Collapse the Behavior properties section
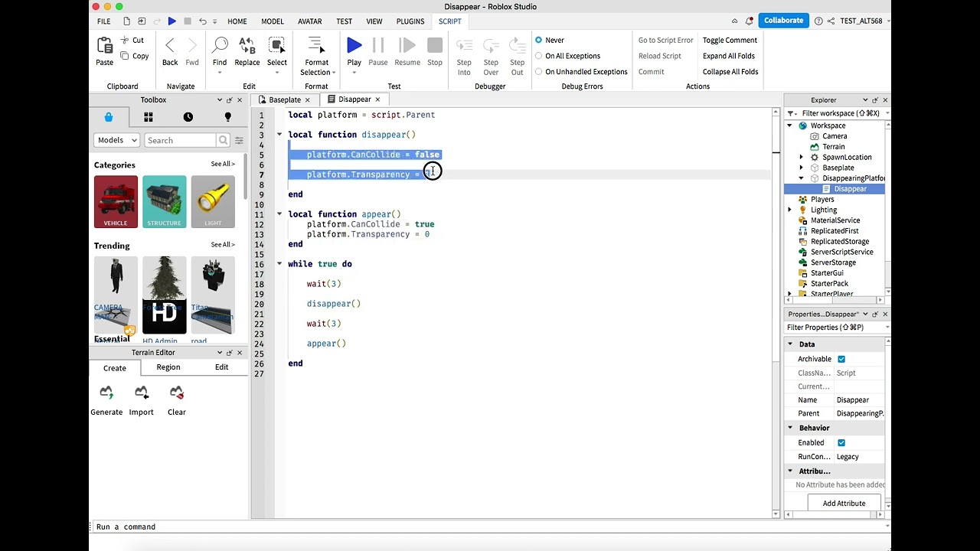Screen dimensions: 980x551 point(791,428)
